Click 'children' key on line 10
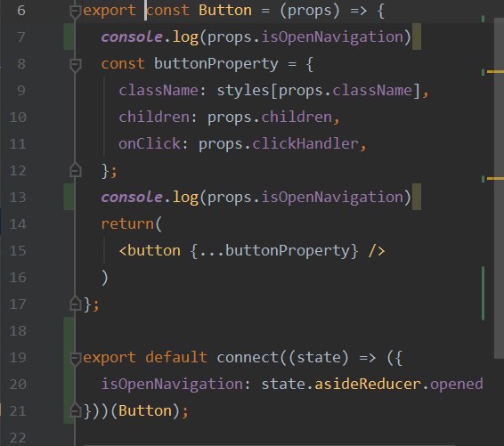 point(154,117)
